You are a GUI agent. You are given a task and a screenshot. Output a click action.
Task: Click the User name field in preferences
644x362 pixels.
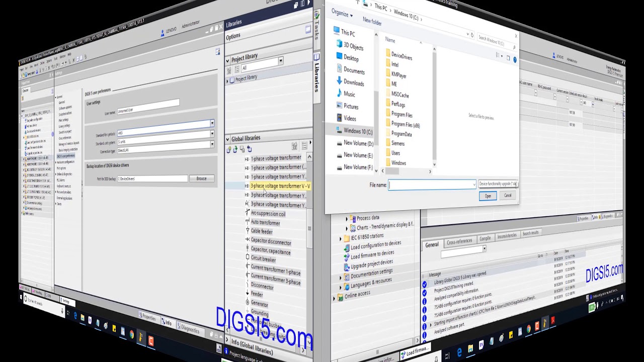click(x=148, y=107)
